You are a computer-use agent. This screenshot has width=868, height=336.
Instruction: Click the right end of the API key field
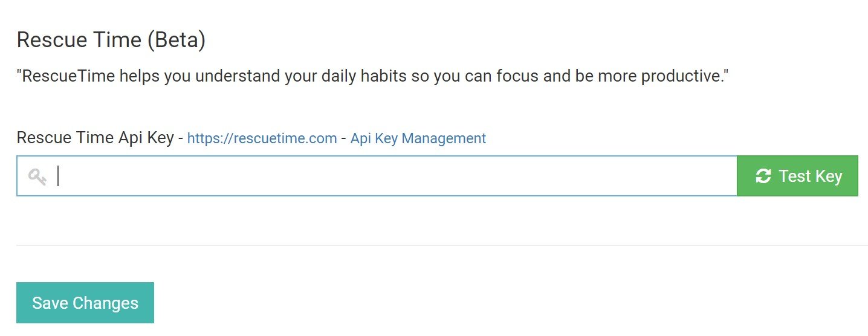(x=722, y=176)
